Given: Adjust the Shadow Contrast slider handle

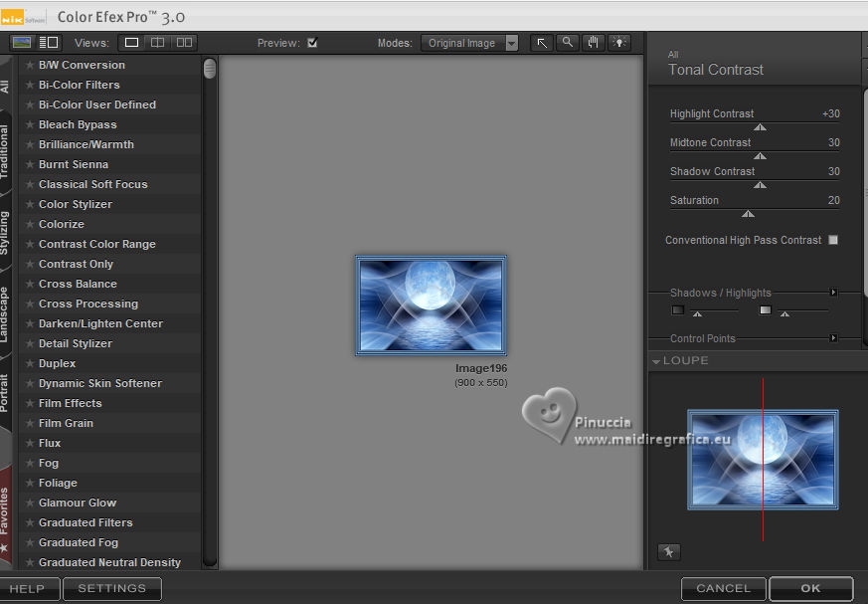Looking at the screenshot, I should click(x=760, y=185).
